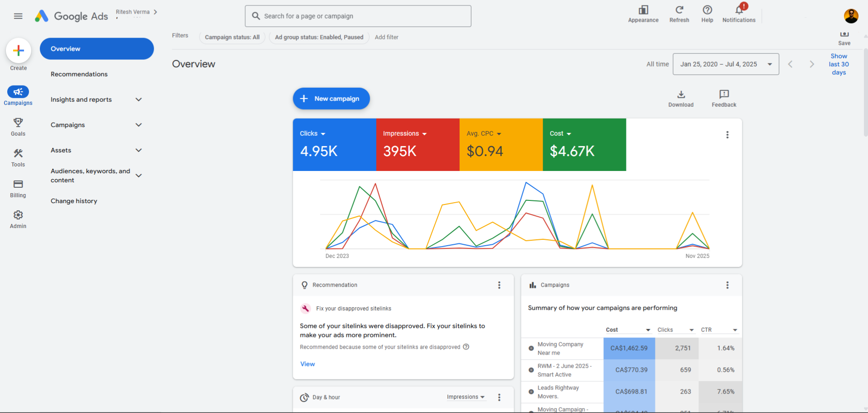Open the hamburger main menu
The image size is (868, 413).
[18, 16]
